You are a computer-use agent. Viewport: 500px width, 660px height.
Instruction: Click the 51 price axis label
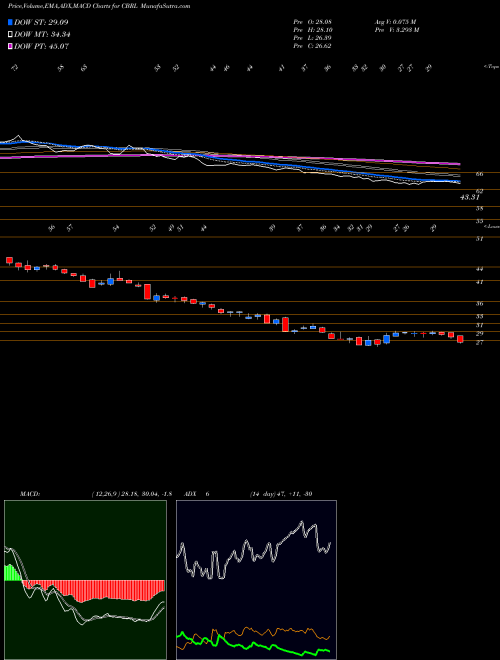coord(479,239)
